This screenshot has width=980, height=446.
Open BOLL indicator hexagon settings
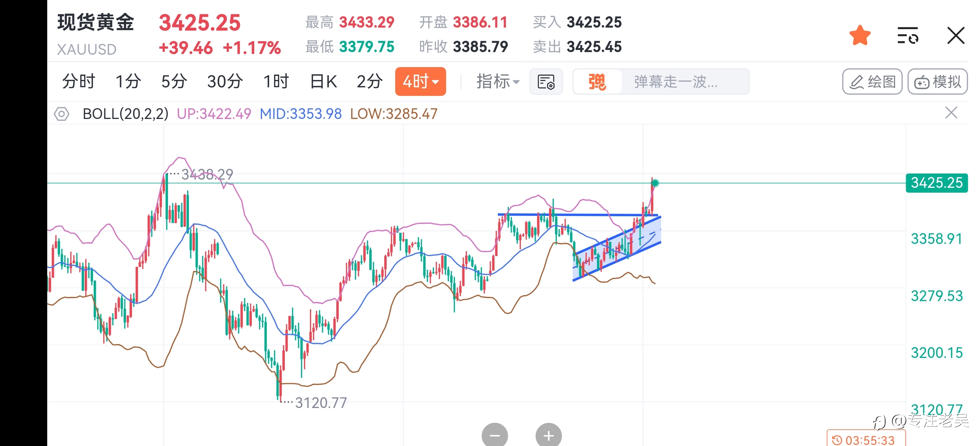tap(61, 114)
